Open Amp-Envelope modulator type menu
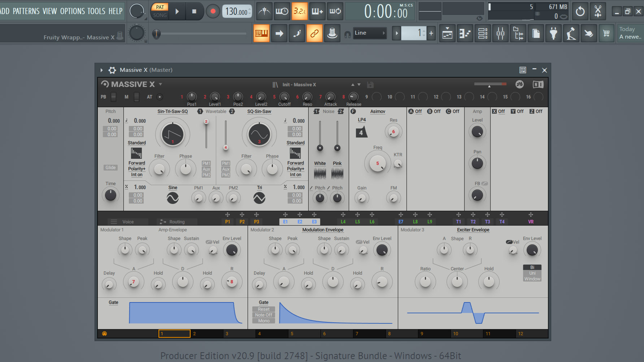The height and width of the screenshot is (362, 644). point(173,230)
